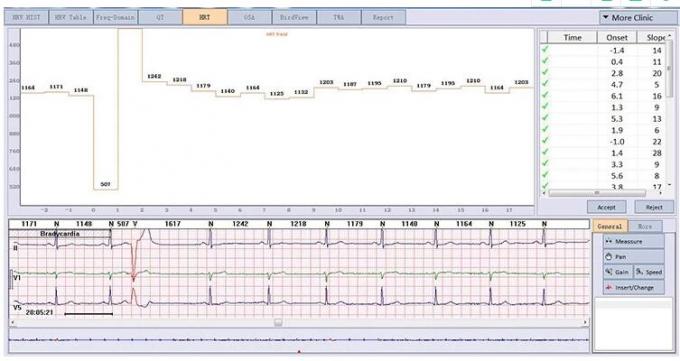680x361 pixels.
Task: Open the Gain adjustment tool
Action: click(x=618, y=272)
